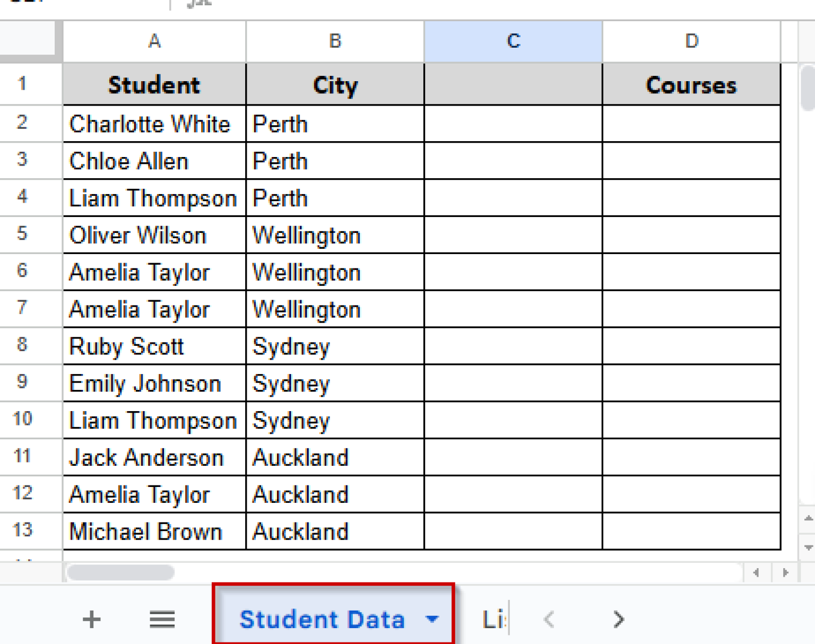Click the Courses header cell D1
This screenshot has width=815, height=644.
(691, 84)
